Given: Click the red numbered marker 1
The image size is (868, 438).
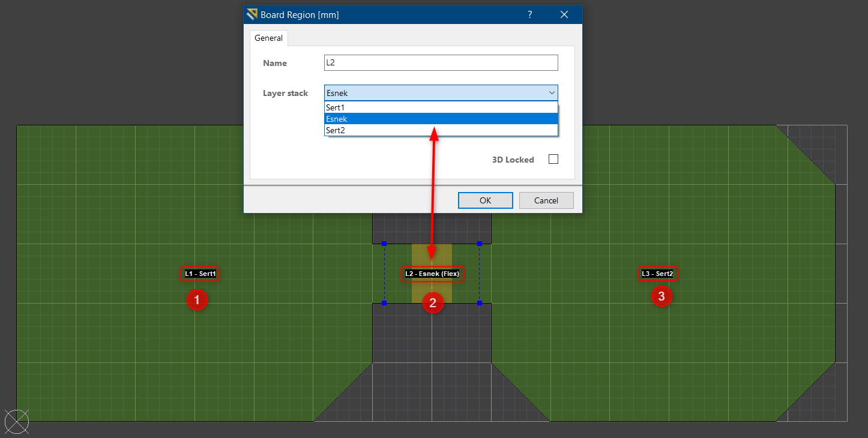Looking at the screenshot, I should [197, 300].
